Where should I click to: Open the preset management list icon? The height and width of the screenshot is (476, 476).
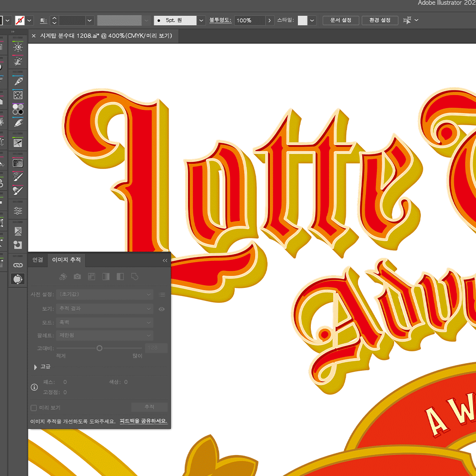point(162,295)
